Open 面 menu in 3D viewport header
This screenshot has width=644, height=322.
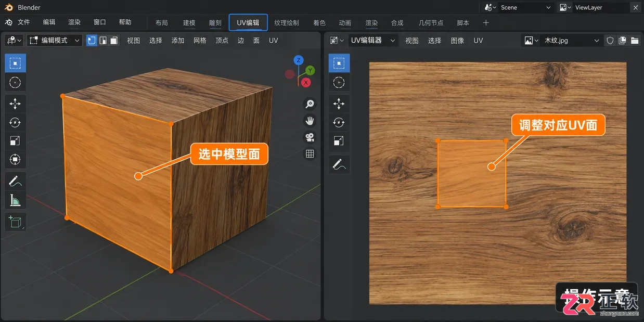(256, 41)
